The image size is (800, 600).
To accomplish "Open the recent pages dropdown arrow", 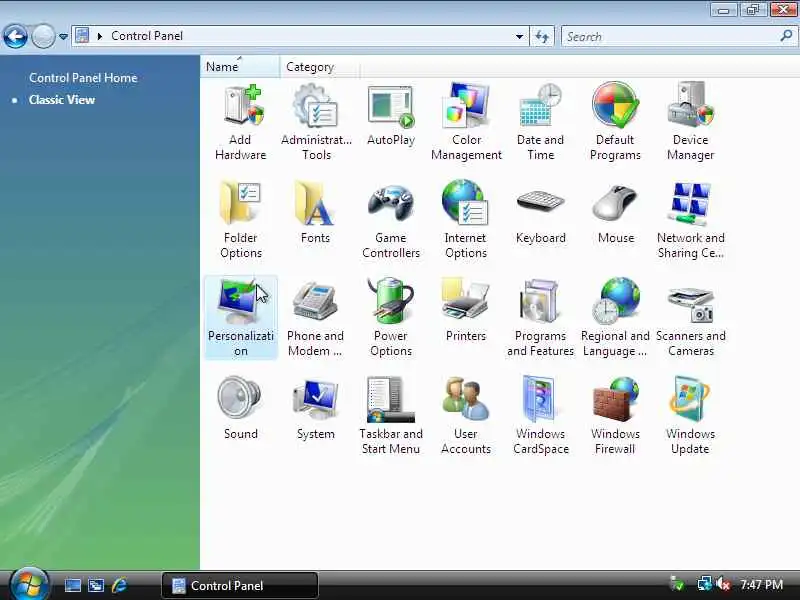I will [x=63, y=36].
